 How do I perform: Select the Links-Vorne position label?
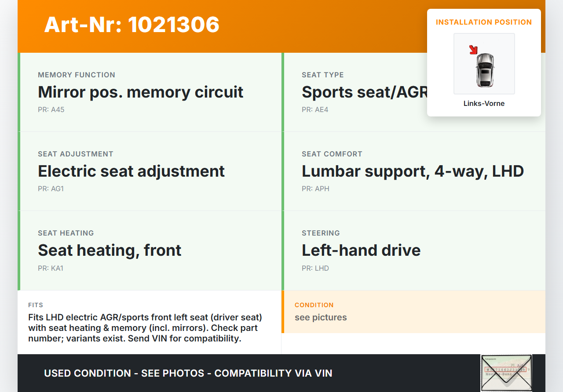click(x=484, y=104)
